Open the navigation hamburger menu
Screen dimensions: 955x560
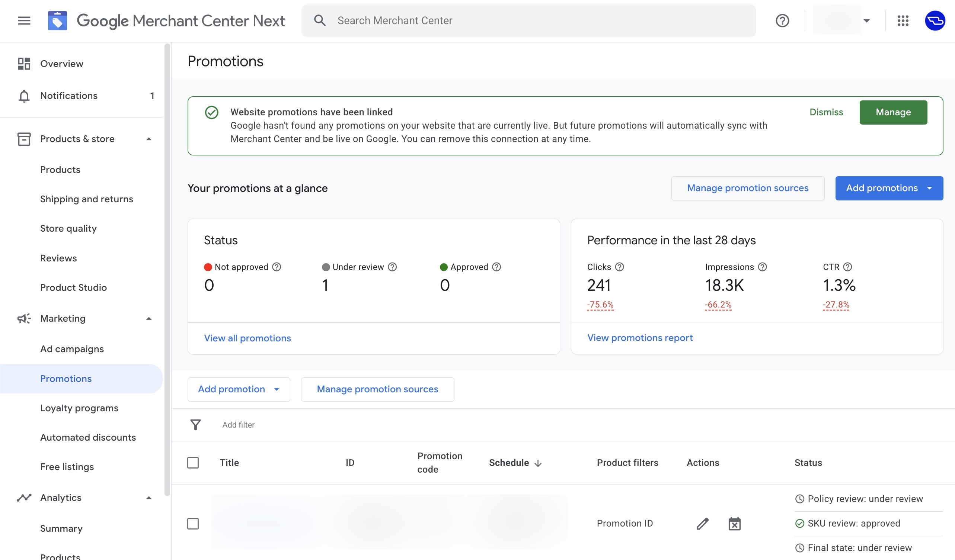click(23, 20)
